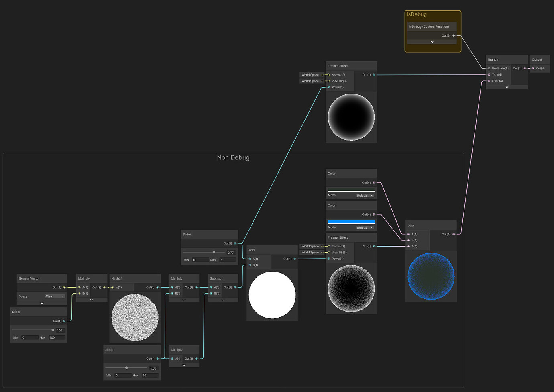The width and height of the screenshot is (554, 392).
Task: Click the A(1) input port on the Add node
Action: [250, 259]
